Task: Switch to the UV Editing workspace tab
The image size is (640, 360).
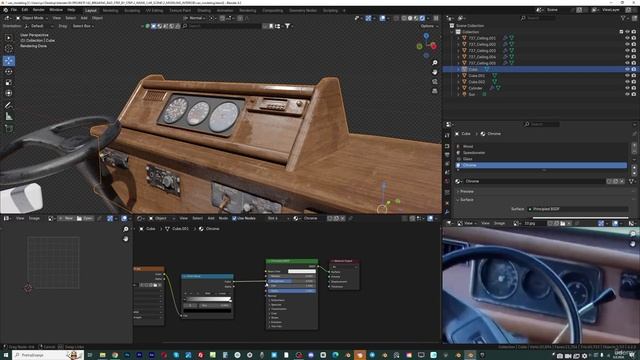Action: click(x=154, y=10)
